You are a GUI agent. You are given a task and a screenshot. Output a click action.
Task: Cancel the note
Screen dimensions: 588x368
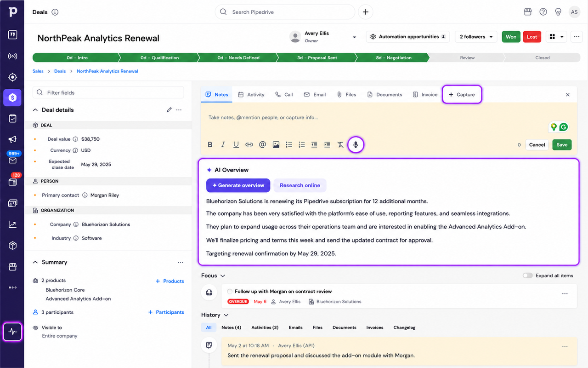point(537,144)
